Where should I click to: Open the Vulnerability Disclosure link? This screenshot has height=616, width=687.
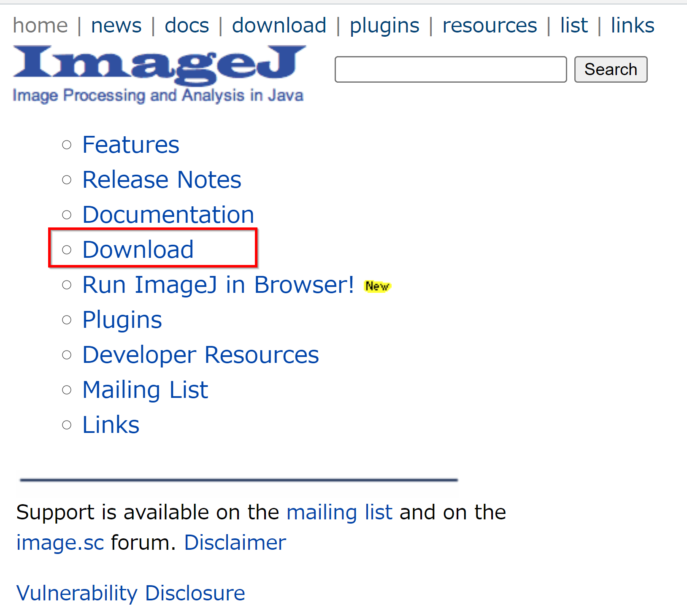click(131, 593)
